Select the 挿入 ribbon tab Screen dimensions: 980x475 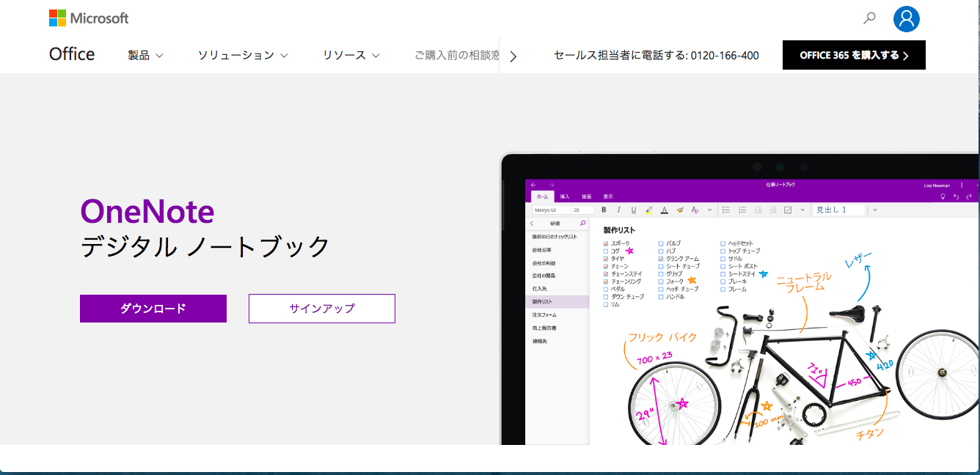pyautogui.click(x=565, y=196)
